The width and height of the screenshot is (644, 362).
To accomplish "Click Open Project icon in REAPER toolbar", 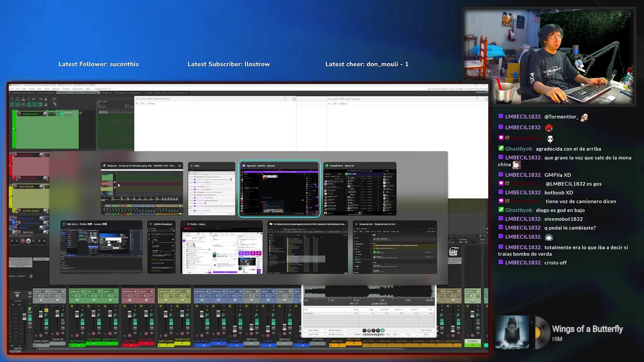I will (18, 99).
